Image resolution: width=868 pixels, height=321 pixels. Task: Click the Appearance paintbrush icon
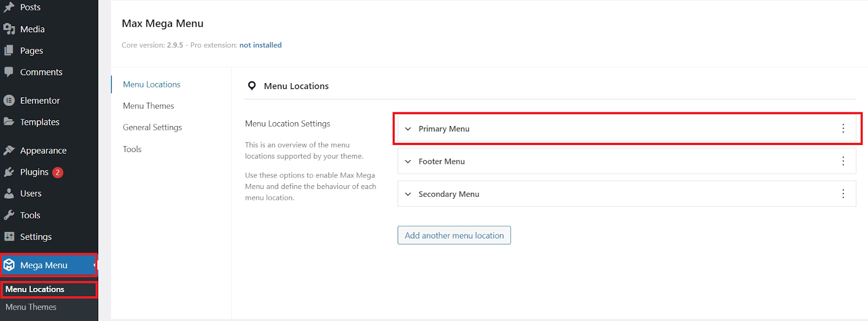coord(9,150)
